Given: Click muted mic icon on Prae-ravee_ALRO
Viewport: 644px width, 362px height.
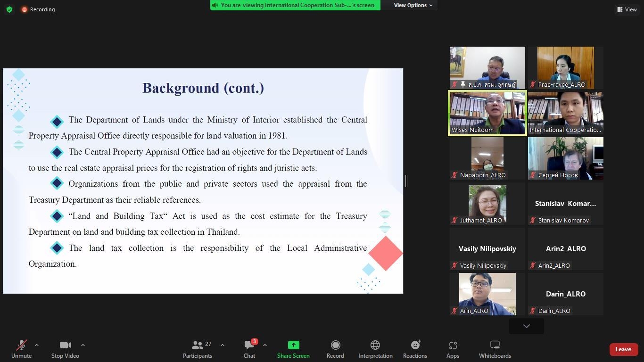Looking at the screenshot, I should [533, 85].
